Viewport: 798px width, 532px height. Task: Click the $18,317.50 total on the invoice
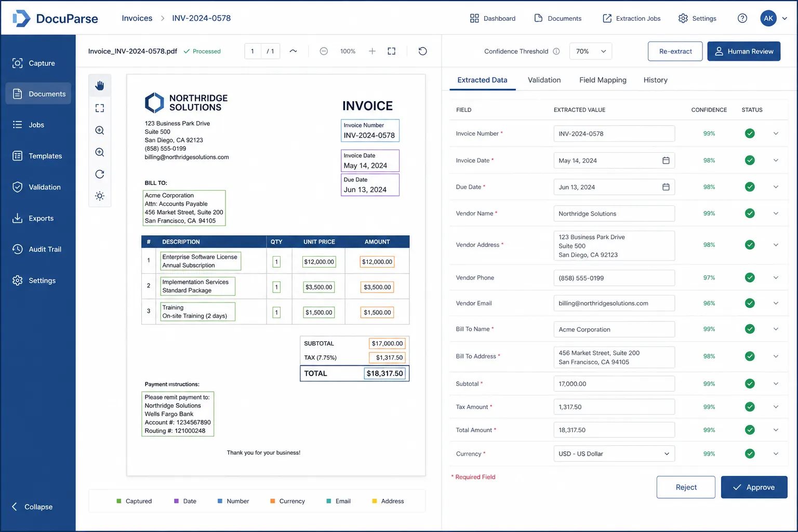384,373
